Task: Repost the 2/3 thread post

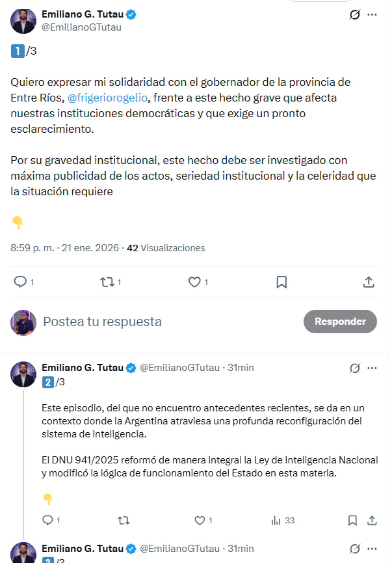Action: [123, 520]
